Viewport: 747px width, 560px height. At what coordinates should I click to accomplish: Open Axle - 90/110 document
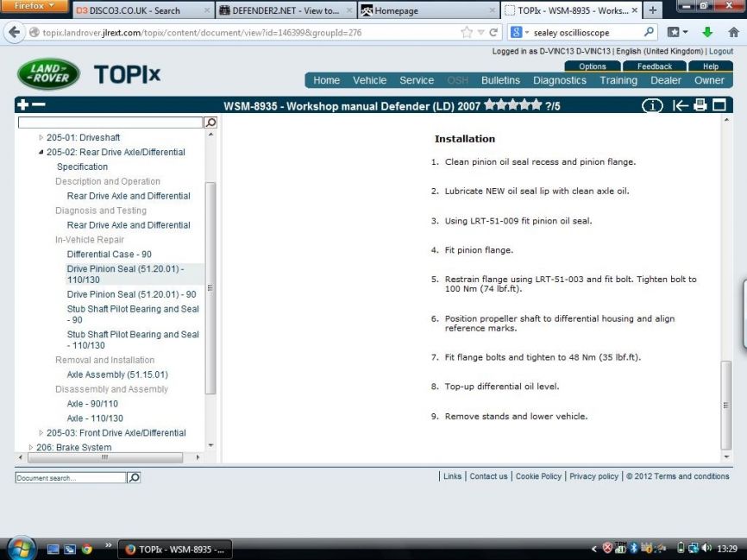(x=92, y=404)
